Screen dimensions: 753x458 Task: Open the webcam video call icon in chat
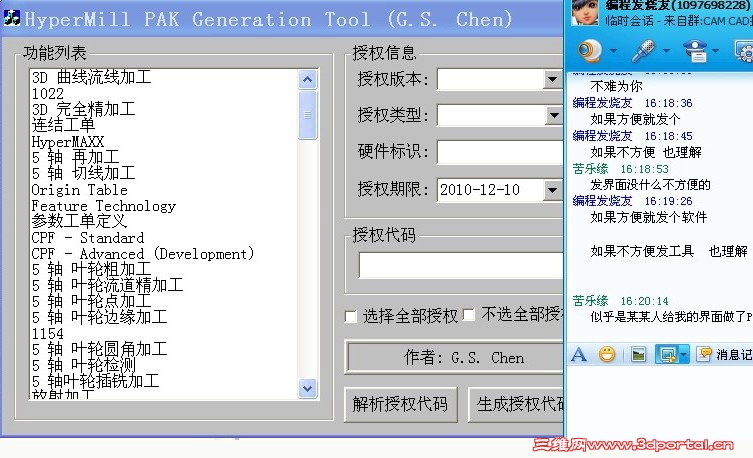tap(589, 50)
